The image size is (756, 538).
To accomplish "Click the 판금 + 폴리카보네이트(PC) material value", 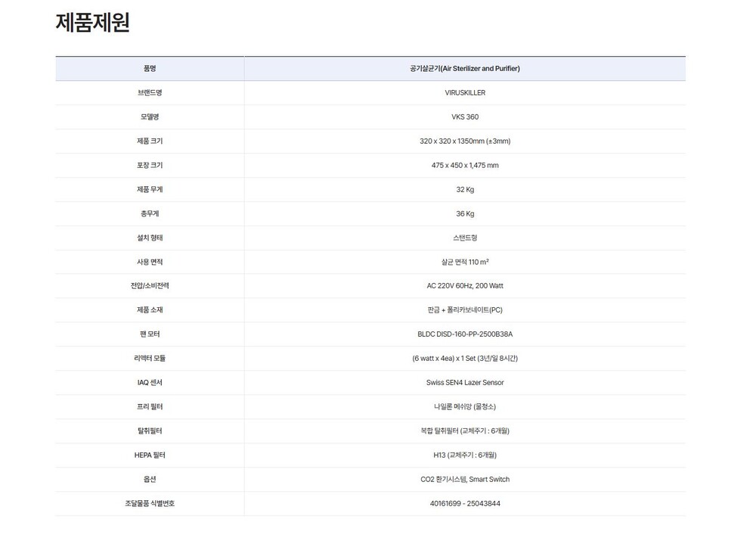I will pos(464,309).
